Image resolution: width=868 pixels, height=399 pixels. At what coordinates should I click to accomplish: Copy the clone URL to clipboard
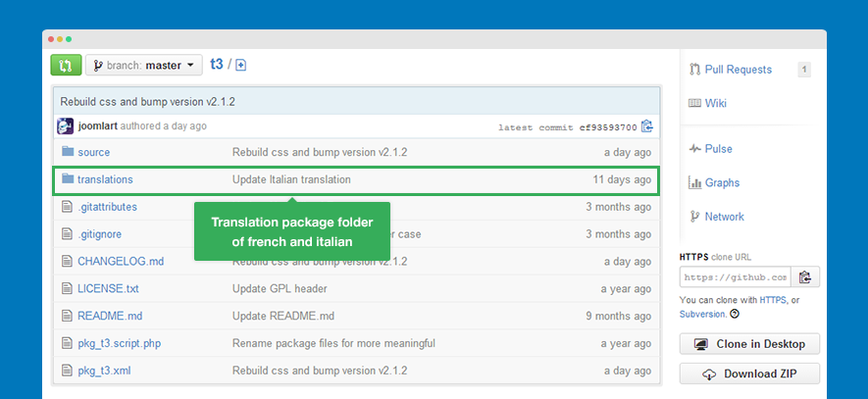click(805, 277)
